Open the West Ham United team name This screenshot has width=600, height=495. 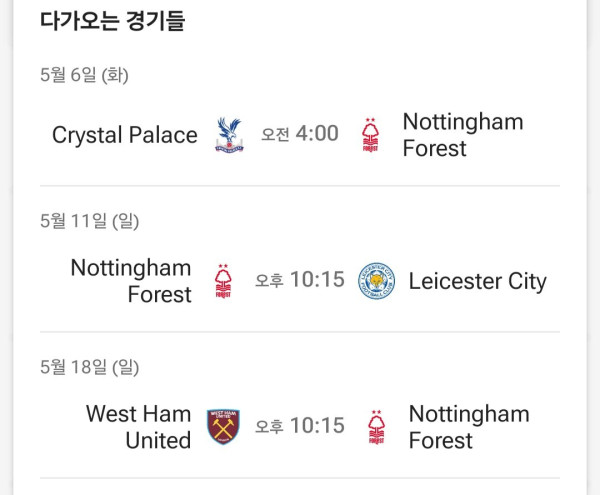139,427
